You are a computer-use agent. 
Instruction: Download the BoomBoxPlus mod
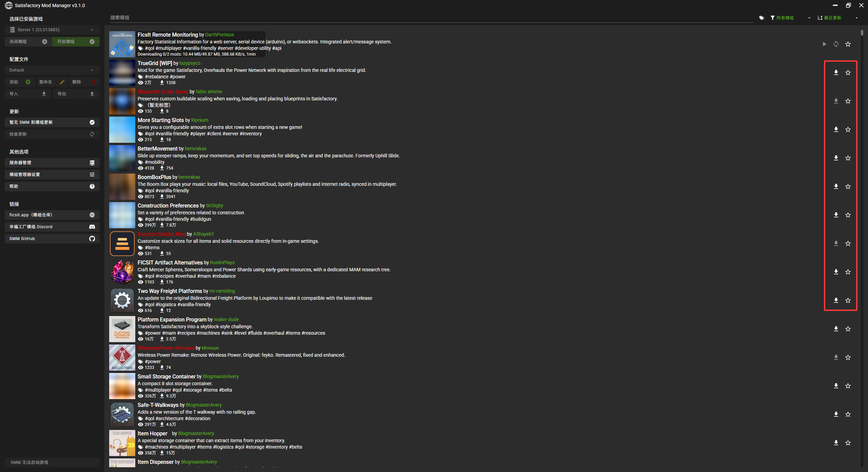point(836,186)
